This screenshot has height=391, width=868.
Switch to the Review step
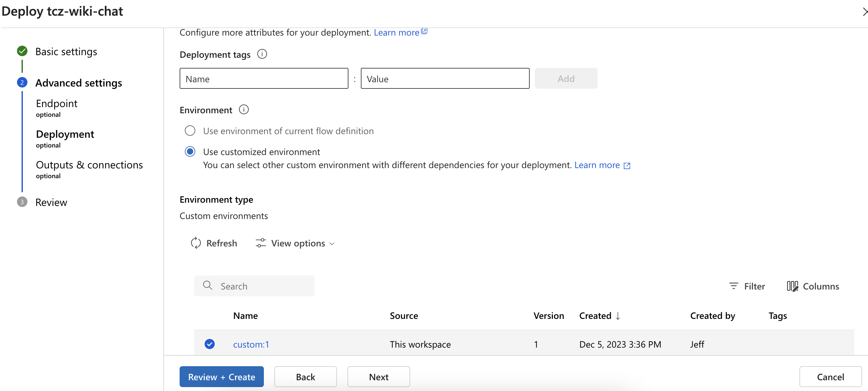pyautogui.click(x=51, y=202)
